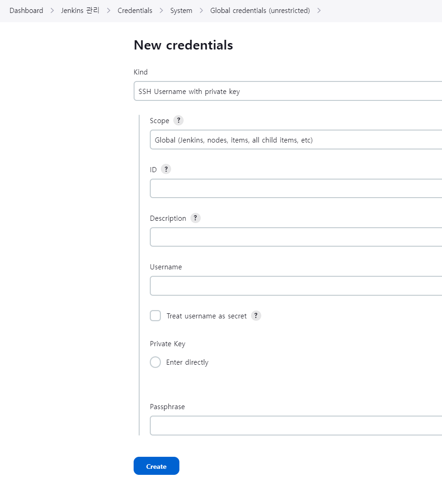Open Jenkins 관리 breadcrumb item

[x=80, y=11]
